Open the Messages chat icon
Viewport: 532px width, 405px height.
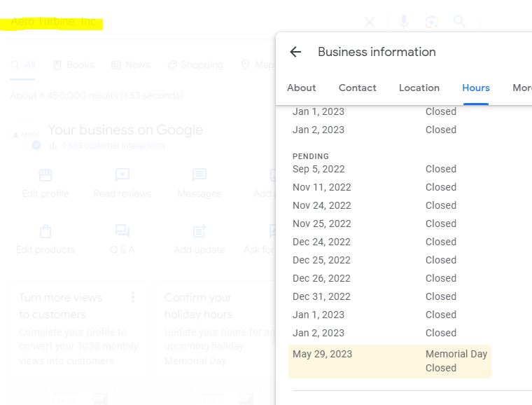pyautogui.click(x=199, y=175)
